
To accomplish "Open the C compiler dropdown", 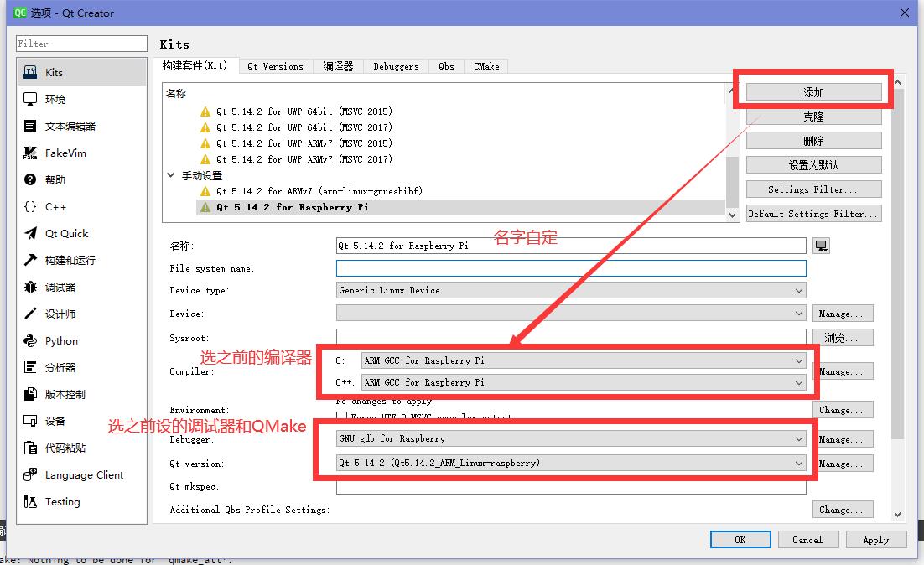I will [x=584, y=360].
